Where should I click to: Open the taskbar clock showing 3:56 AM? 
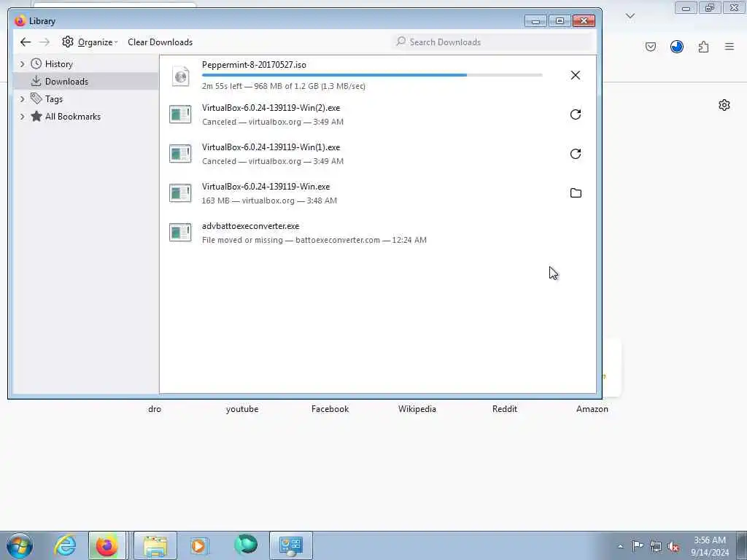click(x=710, y=546)
